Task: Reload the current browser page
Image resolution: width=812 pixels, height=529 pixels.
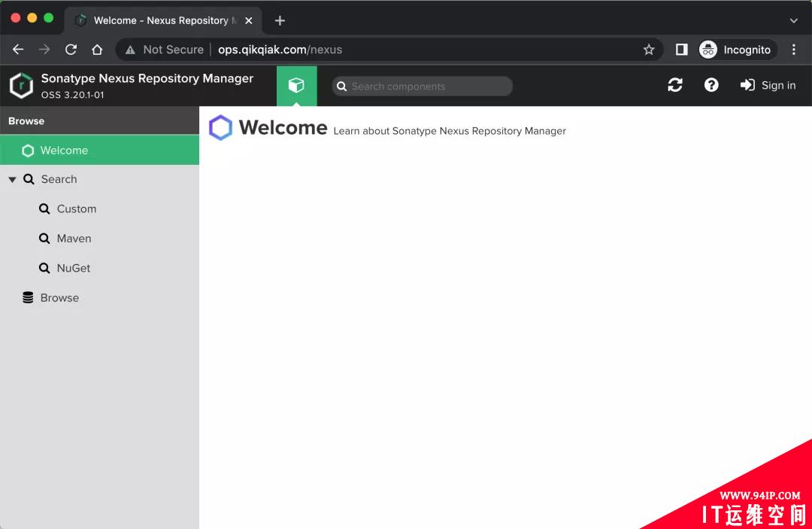Action: click(x=71, y=50)
